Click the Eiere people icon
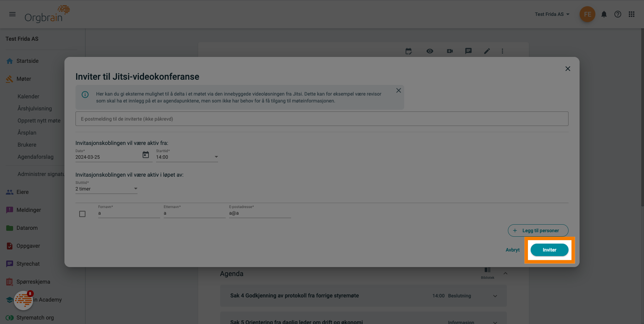644x324 pixels. coord(10,192)
